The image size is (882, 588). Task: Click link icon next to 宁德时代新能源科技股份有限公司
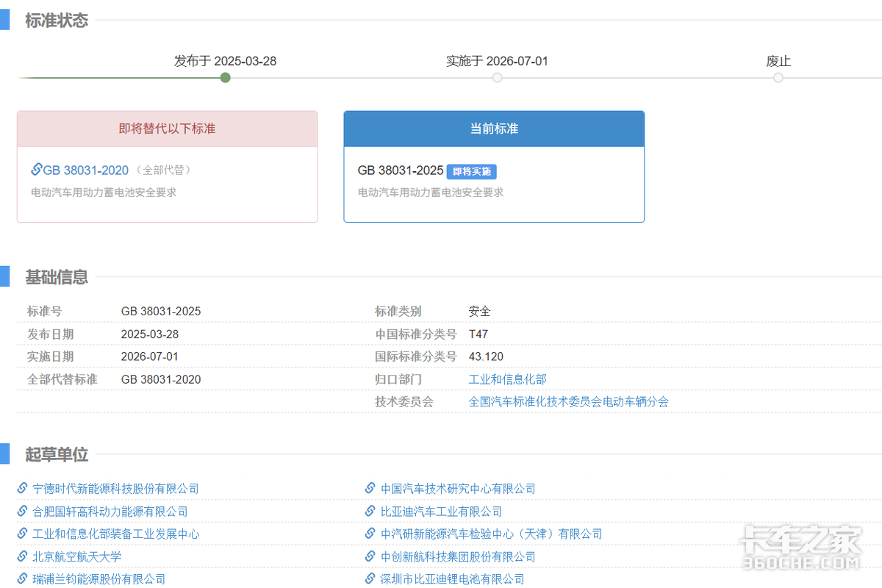23,489
